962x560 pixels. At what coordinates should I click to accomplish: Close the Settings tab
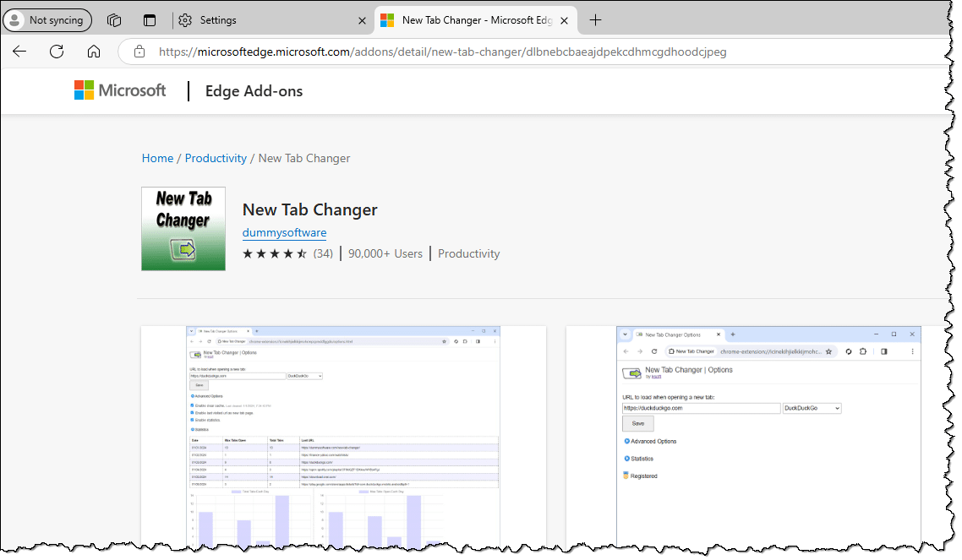(x=362, y=20)
